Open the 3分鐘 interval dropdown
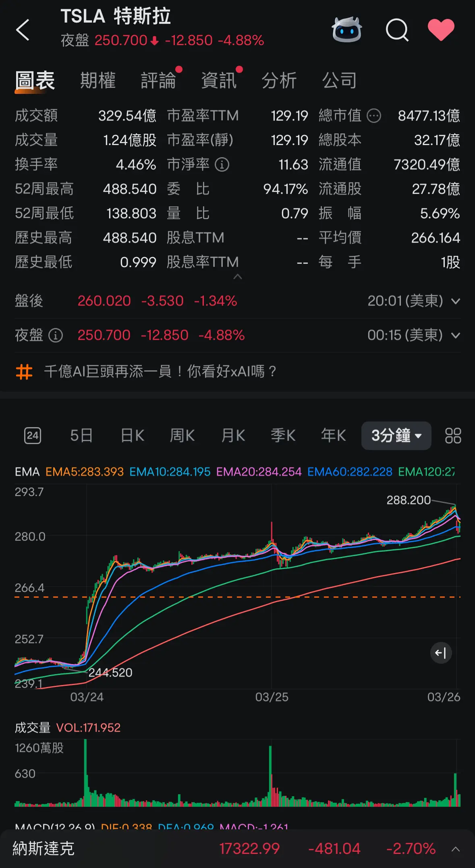Image resolution: width=475 pixels, height=868 pixels. pos(396,436)
